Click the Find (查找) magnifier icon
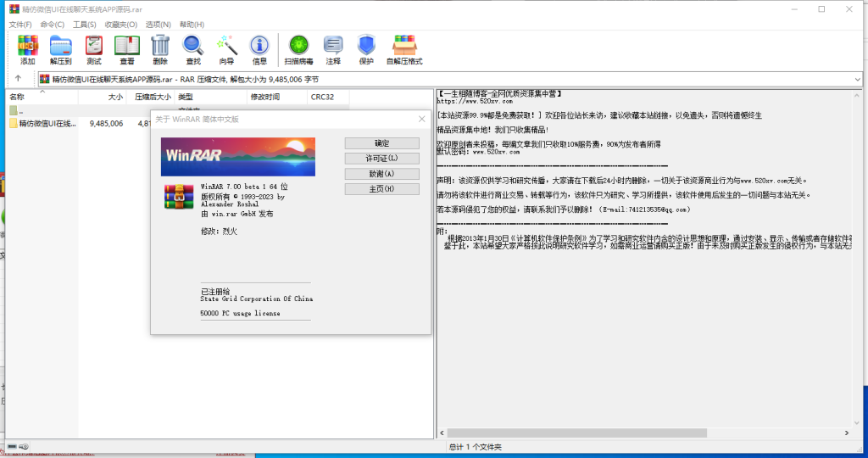 pyautogui.click(x=193, y=50)
